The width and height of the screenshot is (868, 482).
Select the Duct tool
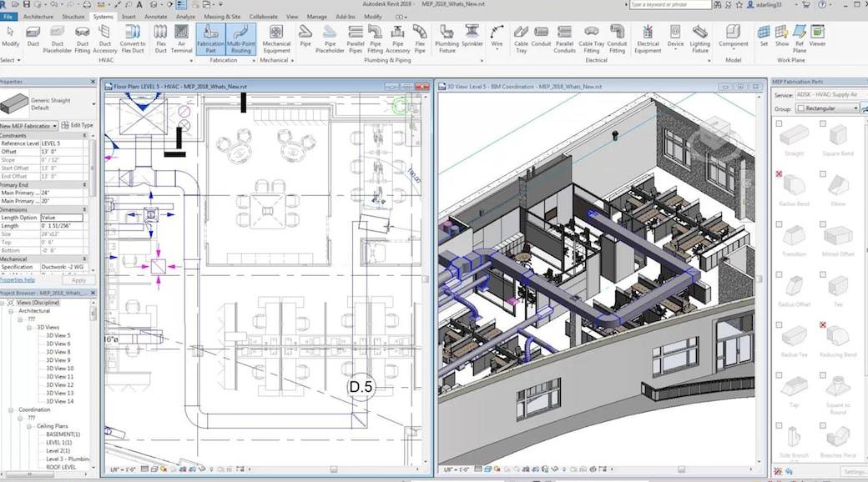point(33,38)
